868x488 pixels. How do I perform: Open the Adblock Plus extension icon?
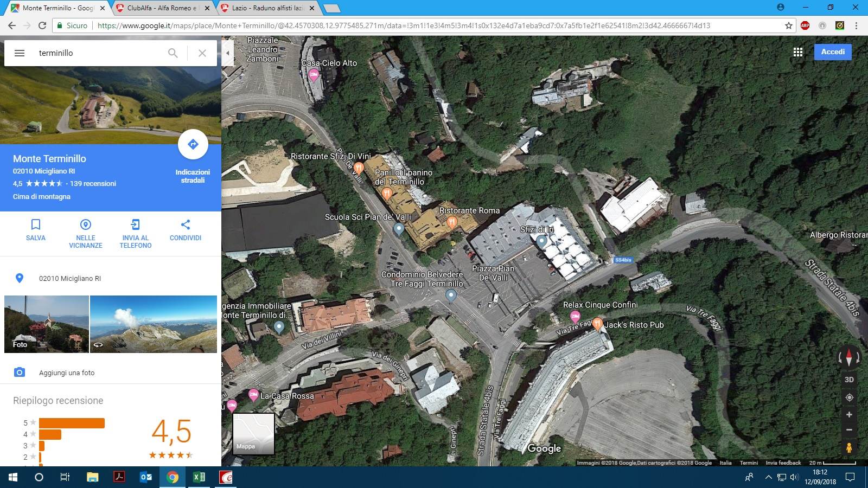(805, 25)
